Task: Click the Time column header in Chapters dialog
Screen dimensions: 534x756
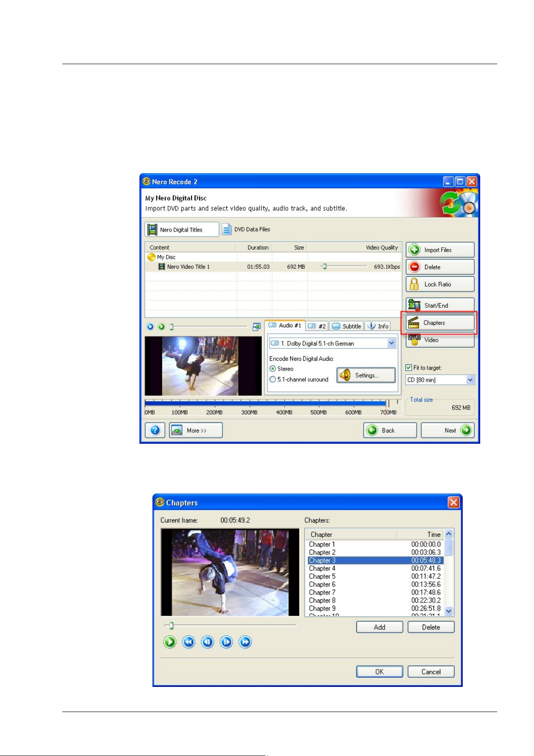Action: 421,534
